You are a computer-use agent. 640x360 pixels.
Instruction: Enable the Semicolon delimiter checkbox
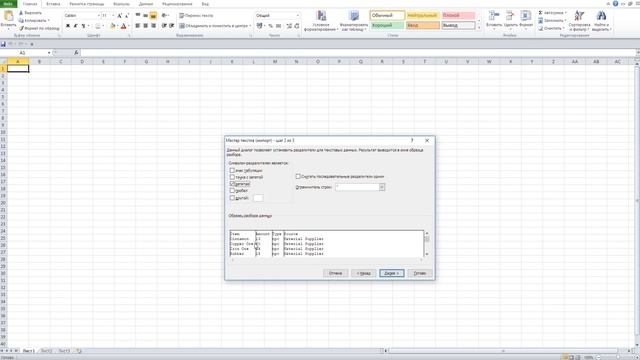(x=232, y=177)
